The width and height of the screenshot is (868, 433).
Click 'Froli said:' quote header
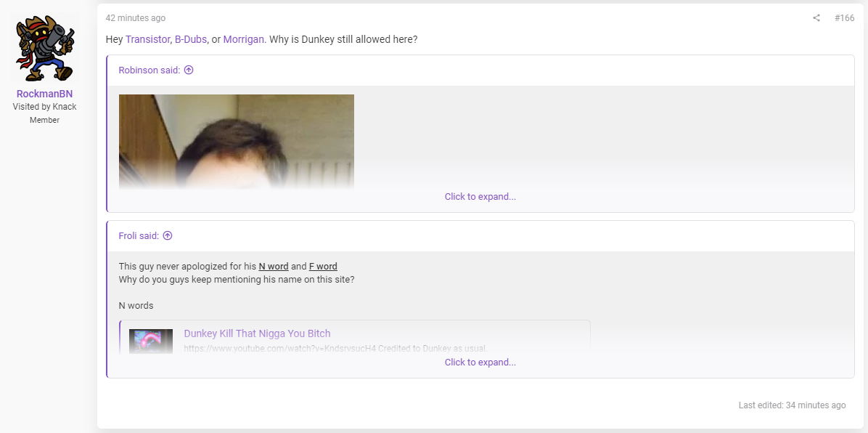pos(139,235)
